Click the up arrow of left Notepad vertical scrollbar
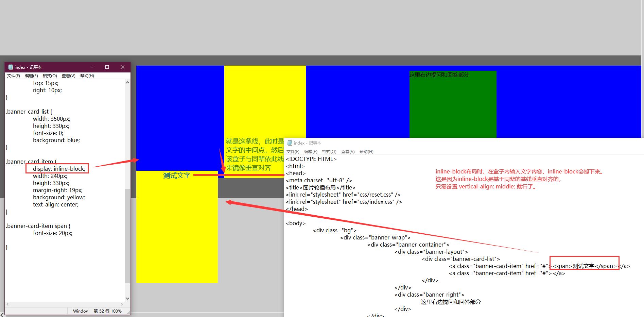Screen dimensions: 644x317 pyautogui.click(x=127, y=82)
